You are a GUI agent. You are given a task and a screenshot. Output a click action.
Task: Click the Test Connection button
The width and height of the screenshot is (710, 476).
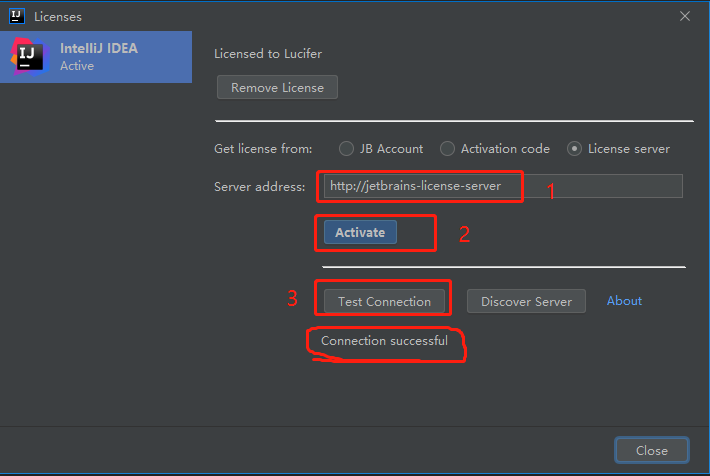click(384, 302)
